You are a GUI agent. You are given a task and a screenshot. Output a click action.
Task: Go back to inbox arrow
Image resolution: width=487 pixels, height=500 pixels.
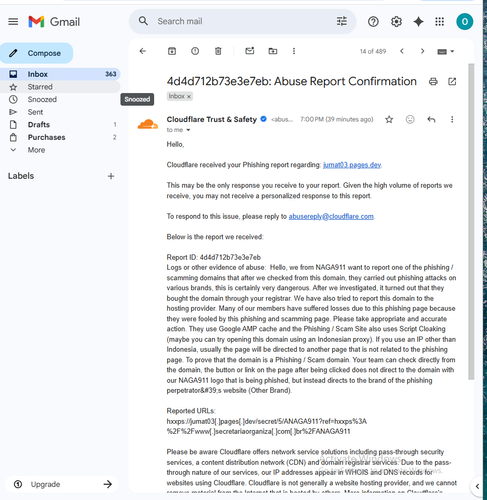click(x=143, y=51)
